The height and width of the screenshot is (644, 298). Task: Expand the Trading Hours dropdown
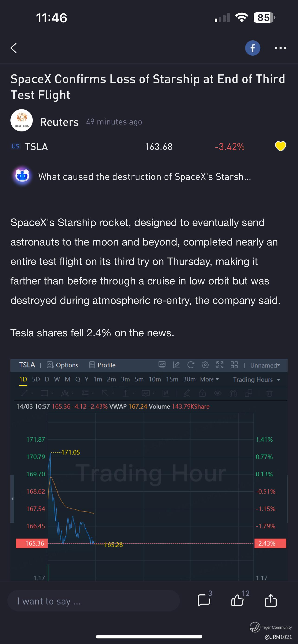coord(256,379)
